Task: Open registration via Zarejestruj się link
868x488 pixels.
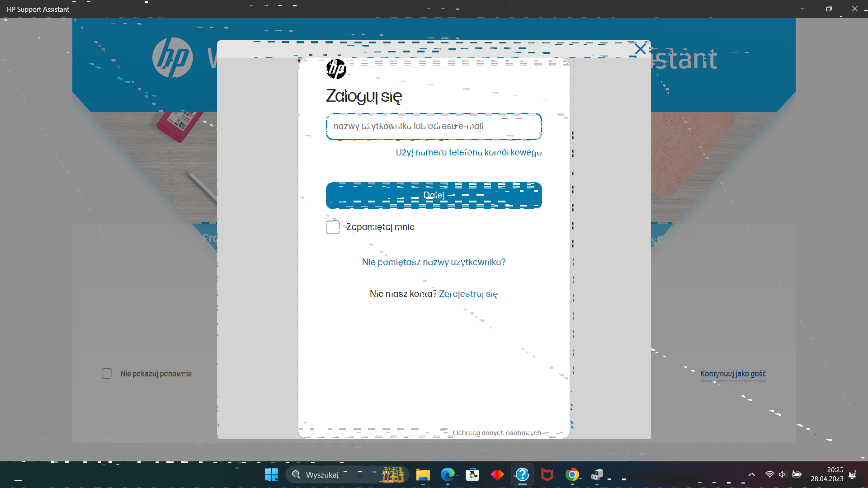Action: point(468,293)
